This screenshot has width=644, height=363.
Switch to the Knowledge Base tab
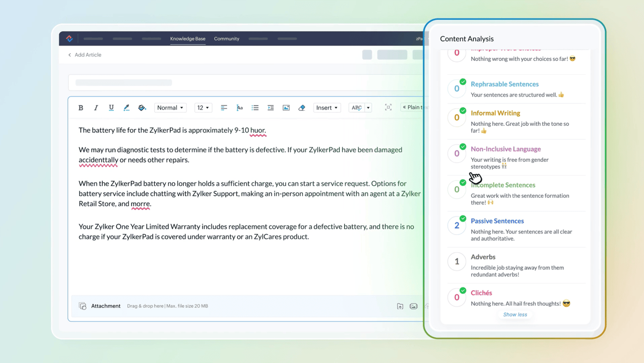[x=188, y=39]
